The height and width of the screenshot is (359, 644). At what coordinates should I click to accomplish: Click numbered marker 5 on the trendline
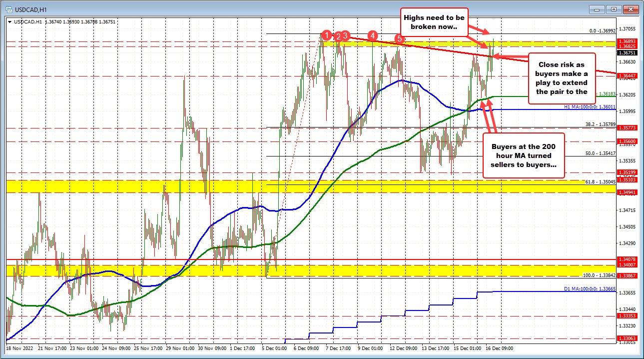pyautogui.click(x=399, y=39)
